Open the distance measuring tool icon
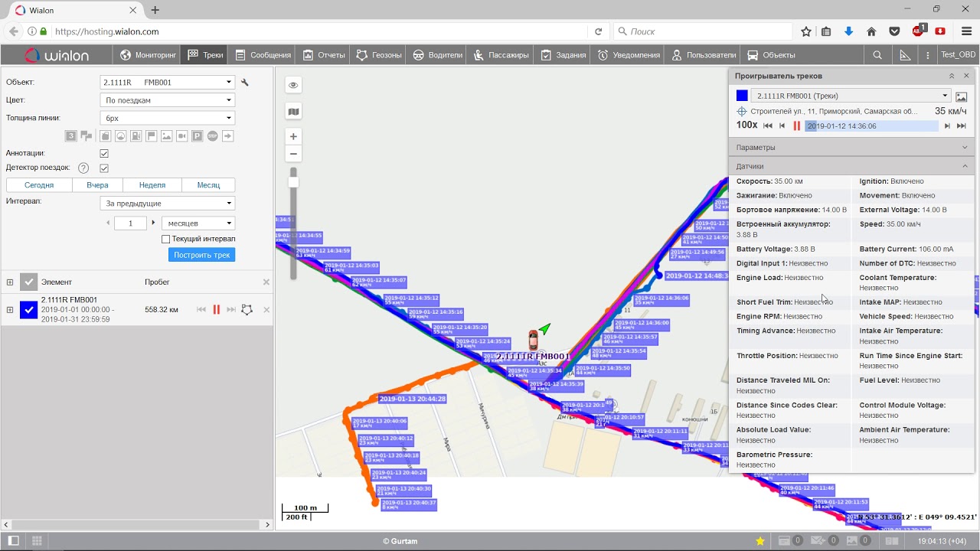The height and width of the screenshot is (551, 980). click(x=905, y=55)
